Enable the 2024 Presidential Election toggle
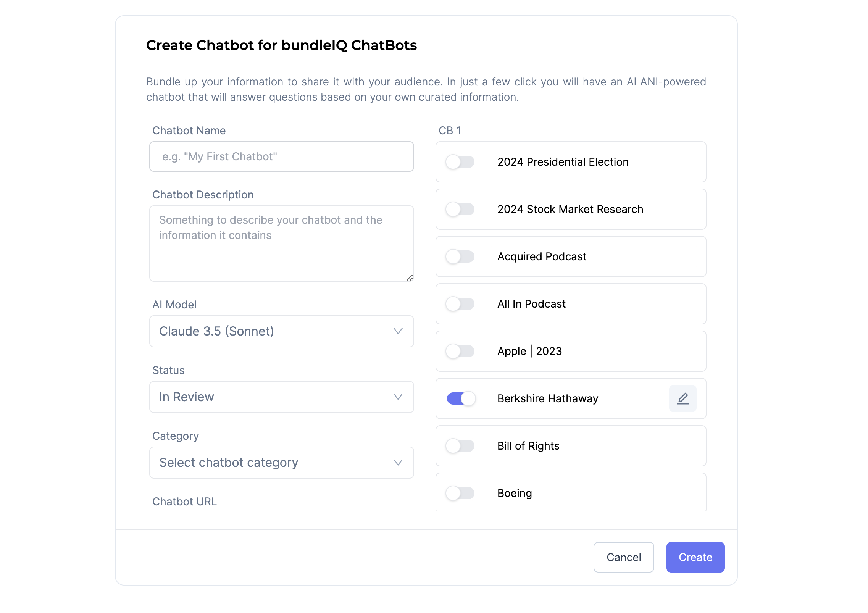This screenshot has height=613, width=868. tap(460, 162)
